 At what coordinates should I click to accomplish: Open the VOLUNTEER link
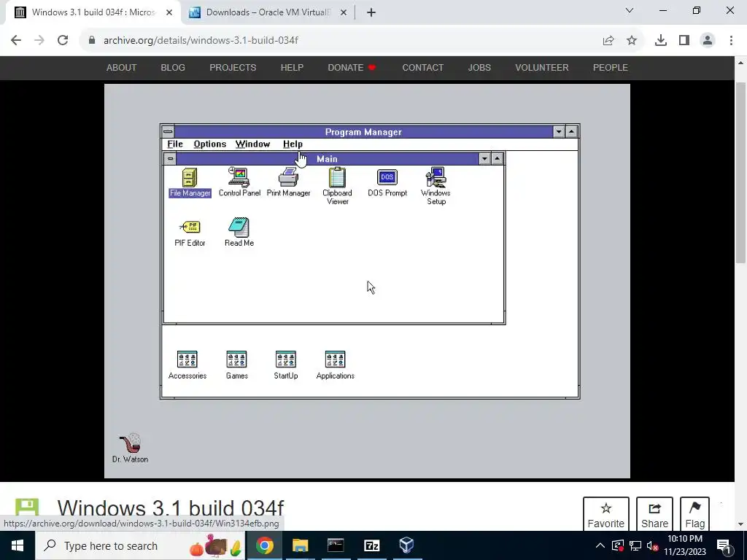[x=542, y=68]
